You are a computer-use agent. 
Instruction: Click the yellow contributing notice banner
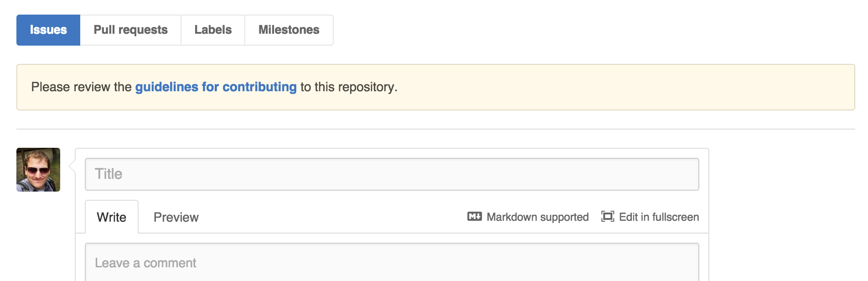tap(435, 87)
